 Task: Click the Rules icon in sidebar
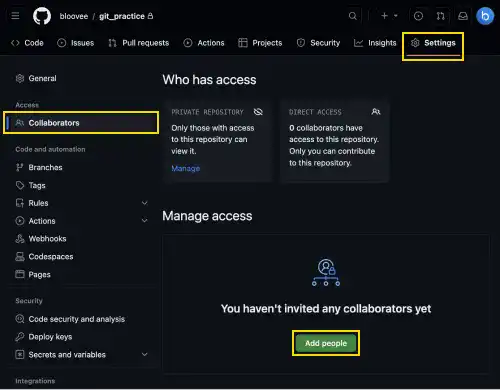tap(20, 203)
